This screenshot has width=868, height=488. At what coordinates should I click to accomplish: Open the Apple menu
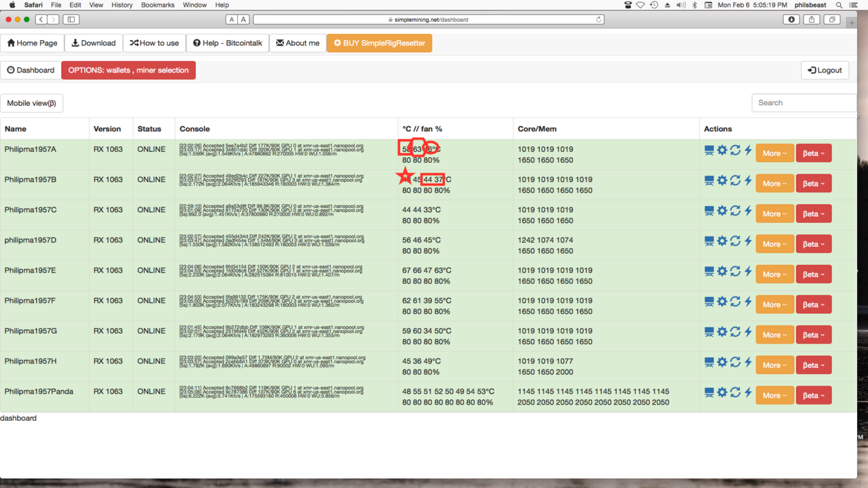[x=12, y=5]
